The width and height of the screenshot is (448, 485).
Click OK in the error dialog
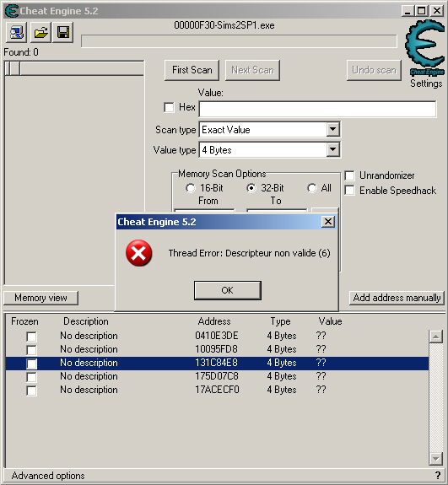(228, 290)
